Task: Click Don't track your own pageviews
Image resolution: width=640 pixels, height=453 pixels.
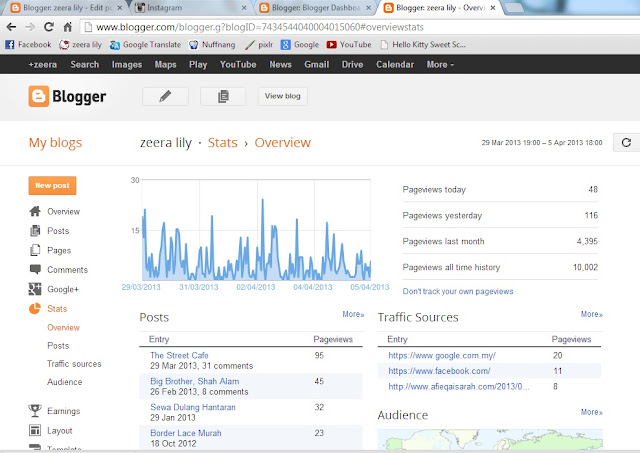Action: point(458,291)
